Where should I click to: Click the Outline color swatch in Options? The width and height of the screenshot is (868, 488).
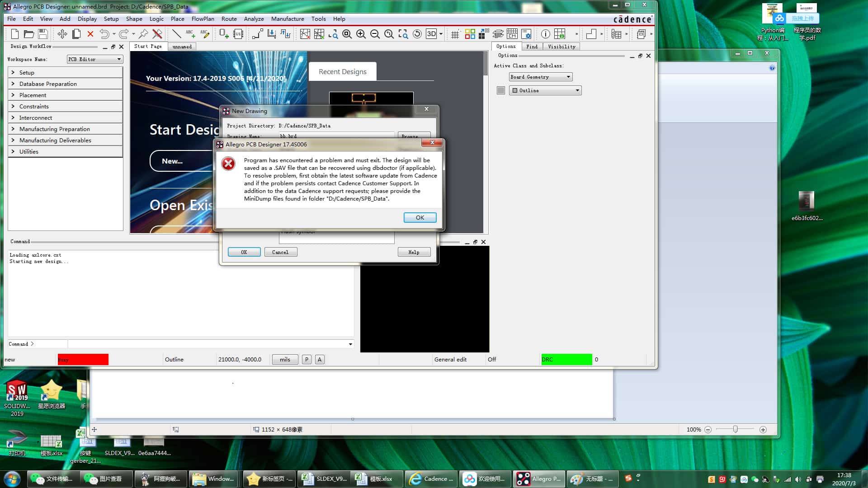tap(501, 90)
